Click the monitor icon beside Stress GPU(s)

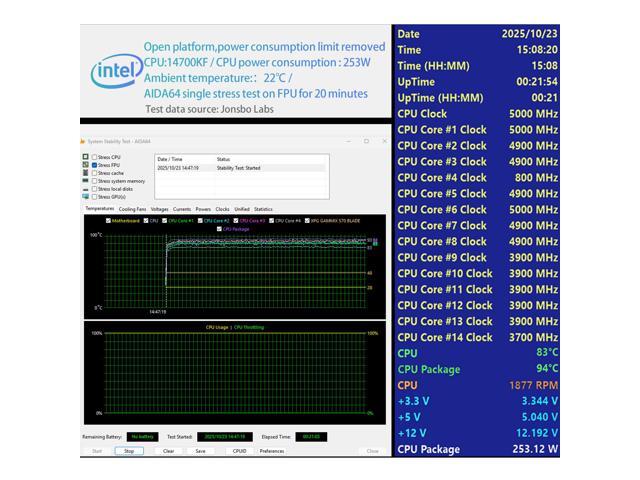click(85, 197)
